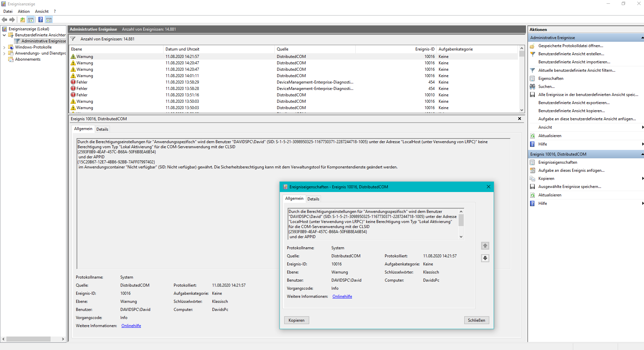Screen dimensions: 644x350
Task: Click the binoculars Suchen icon
Action: pos(532,87)
